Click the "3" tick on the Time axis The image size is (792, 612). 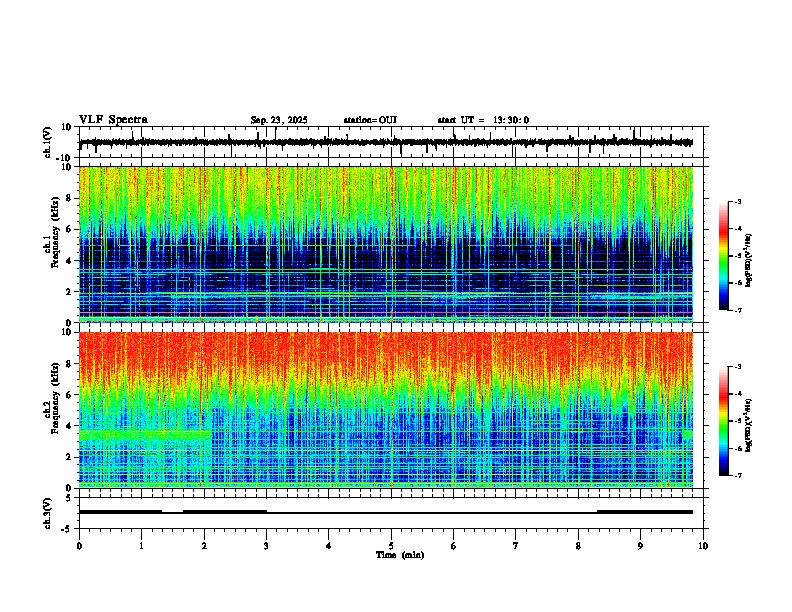[x=266, y=546]
